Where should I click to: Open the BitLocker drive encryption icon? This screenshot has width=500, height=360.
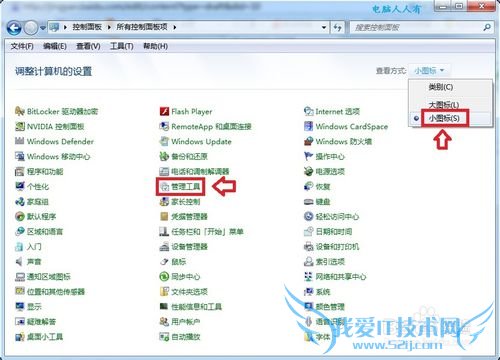coord(20,111)
